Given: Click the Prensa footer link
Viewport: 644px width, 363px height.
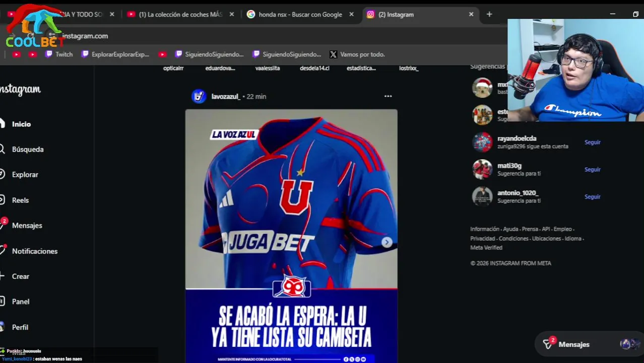Looking at the screenshot, I should pos(530,229).
